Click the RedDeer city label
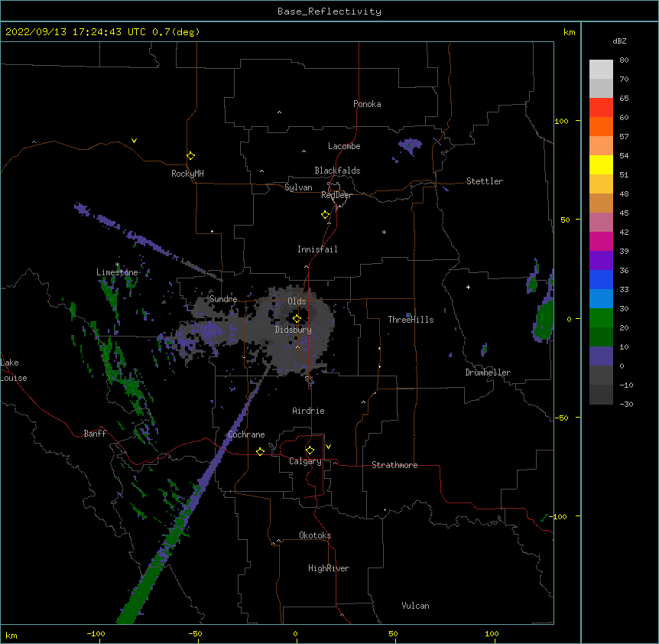This screenshot has height=644, width=659. pos(336,195)
